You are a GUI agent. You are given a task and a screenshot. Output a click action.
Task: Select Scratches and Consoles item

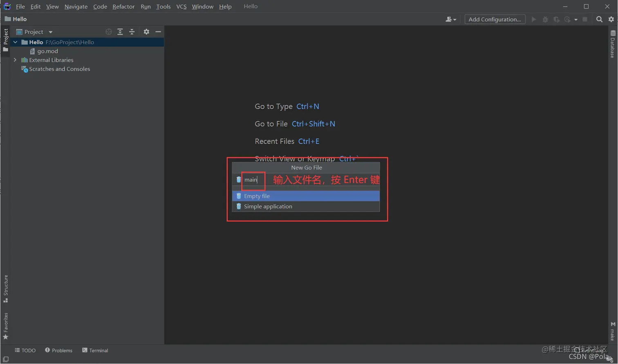(x=56, y=69)
